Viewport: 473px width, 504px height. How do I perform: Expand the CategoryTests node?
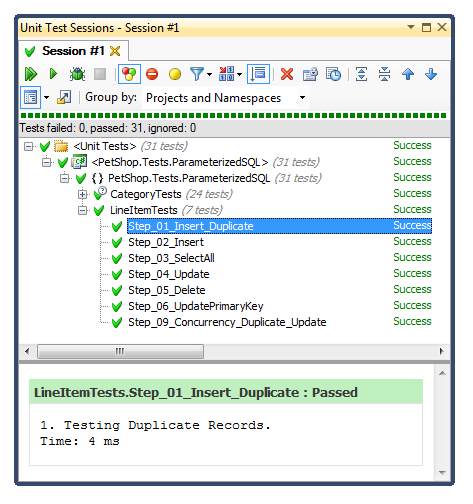pyautogui.click(x=82, y=194)
